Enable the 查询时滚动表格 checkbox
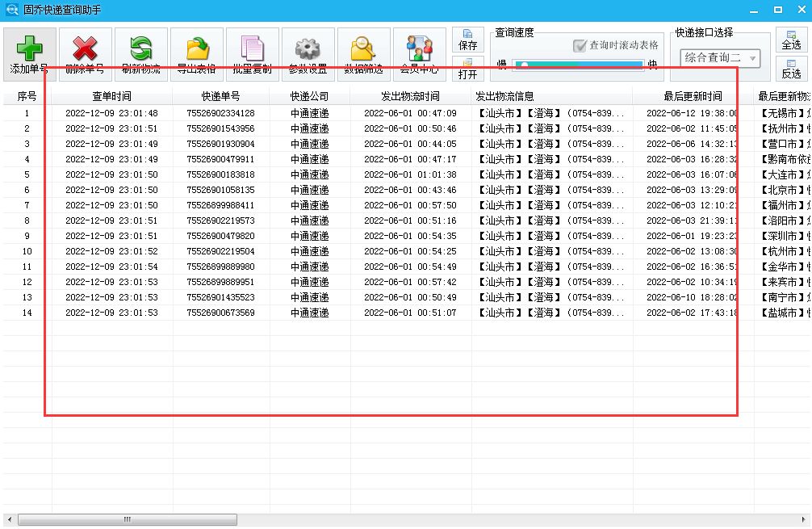 tap(578, 45)
